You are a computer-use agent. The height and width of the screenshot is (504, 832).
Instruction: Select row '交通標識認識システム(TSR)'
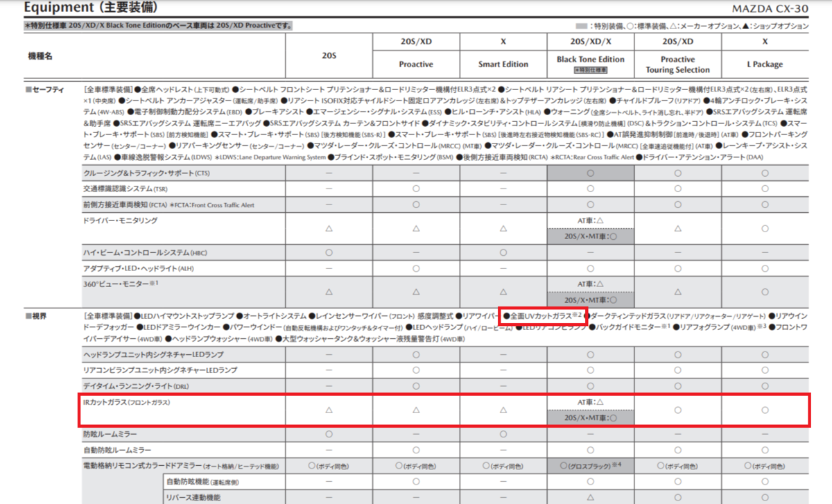444,189
